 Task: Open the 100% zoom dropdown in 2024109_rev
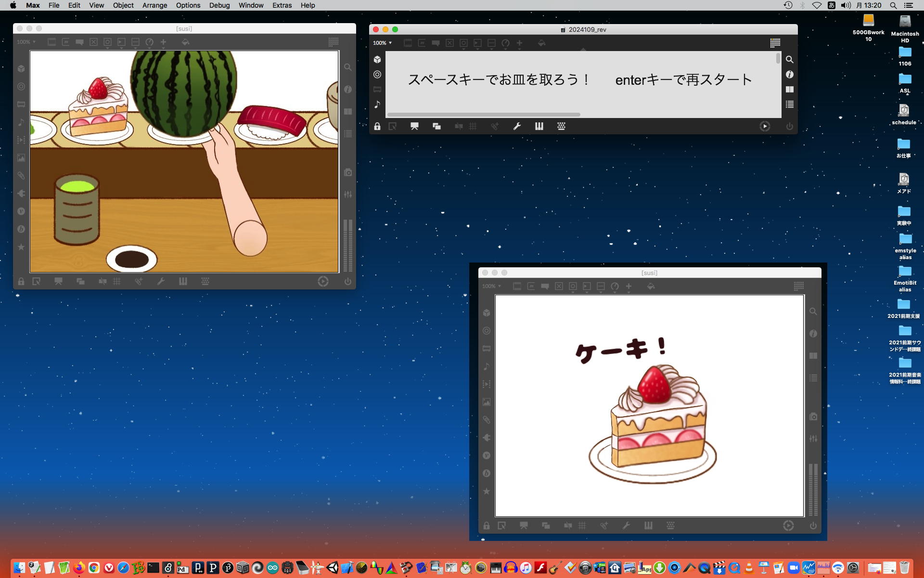[x=383, y=43]
